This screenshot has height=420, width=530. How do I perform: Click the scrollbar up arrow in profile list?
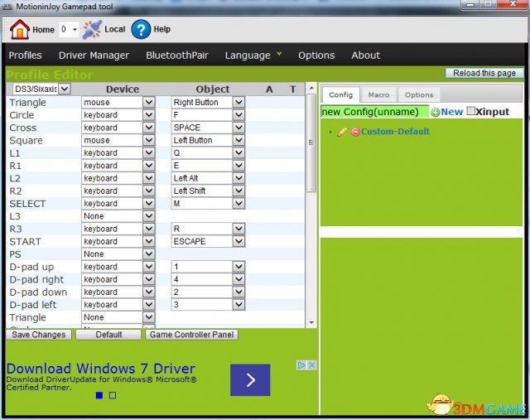(x=311, y=88)
